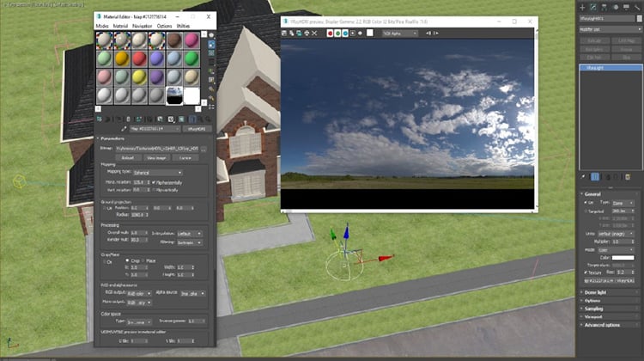The height and width of the screenshot is (361, 644).
Task: Click the save image icon in VRayHDRI preview toolbar
Action: (x=284, y=33)
